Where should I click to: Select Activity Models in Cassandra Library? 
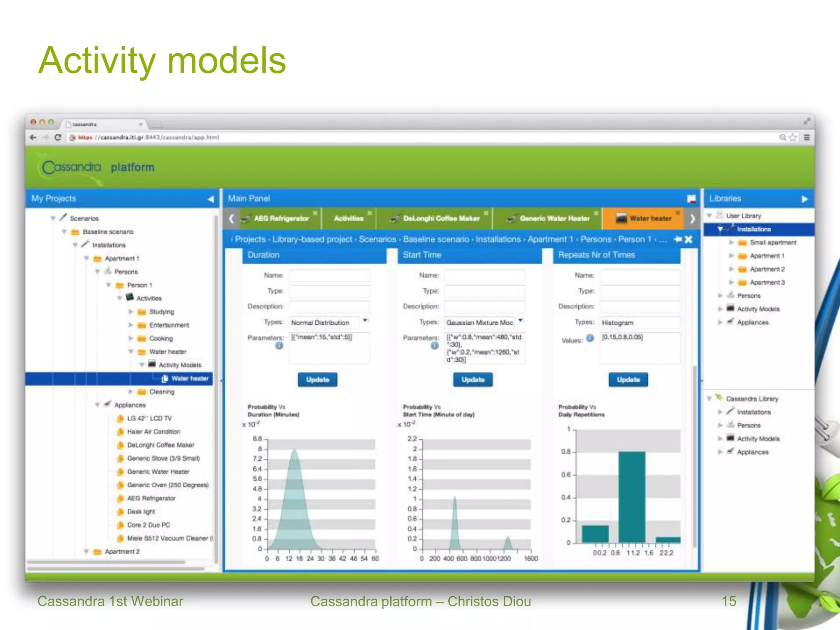point(758,439)
